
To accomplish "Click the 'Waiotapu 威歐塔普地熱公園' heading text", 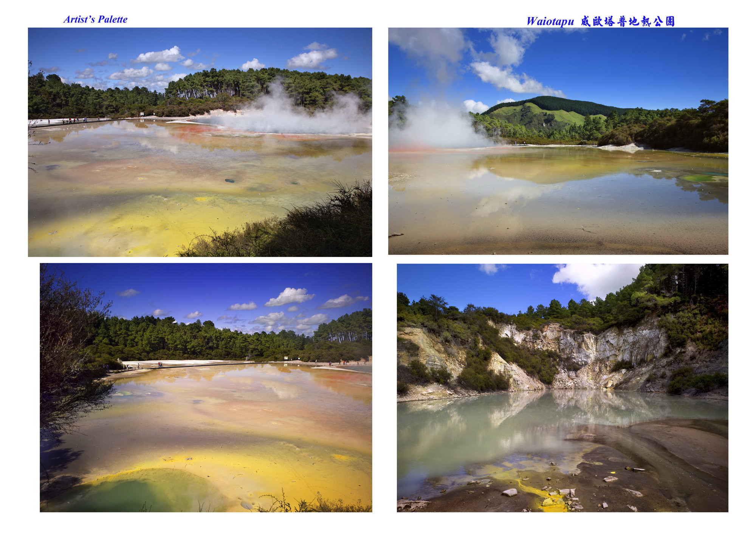I will click(601, 21).
